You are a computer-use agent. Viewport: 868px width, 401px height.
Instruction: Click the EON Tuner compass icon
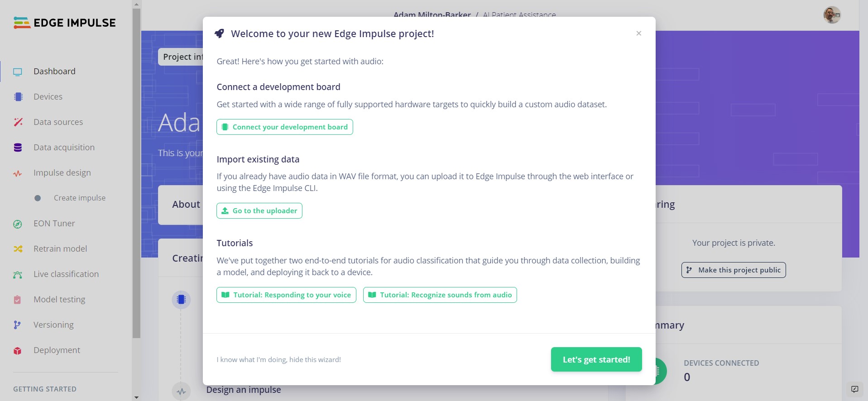click(x=18, y=224)
